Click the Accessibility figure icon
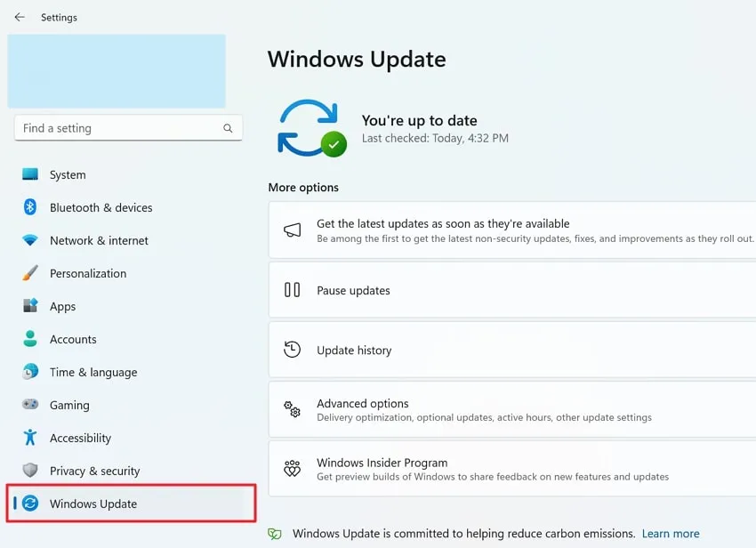 (30, 437)
